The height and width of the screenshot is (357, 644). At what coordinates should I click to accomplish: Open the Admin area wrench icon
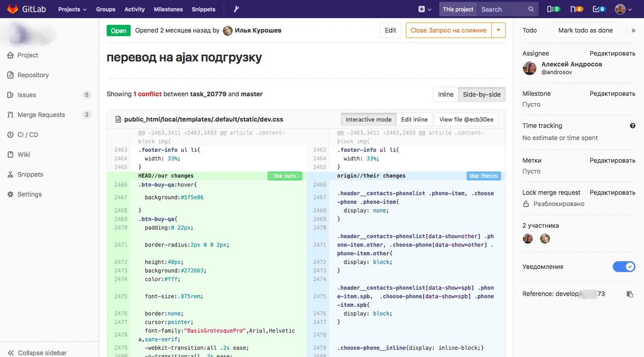click(237, 9)
